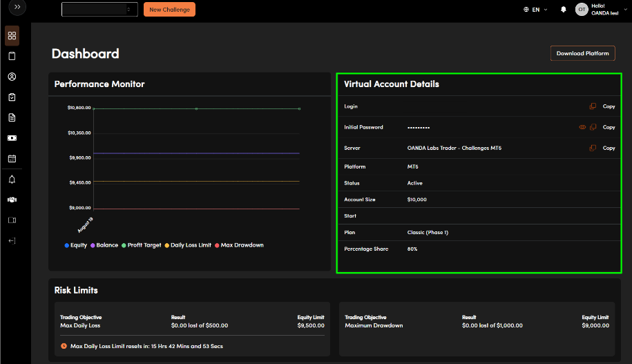Click the handshake icon in sidebar
The image size is (632, 364).
[x=12, y=200]
